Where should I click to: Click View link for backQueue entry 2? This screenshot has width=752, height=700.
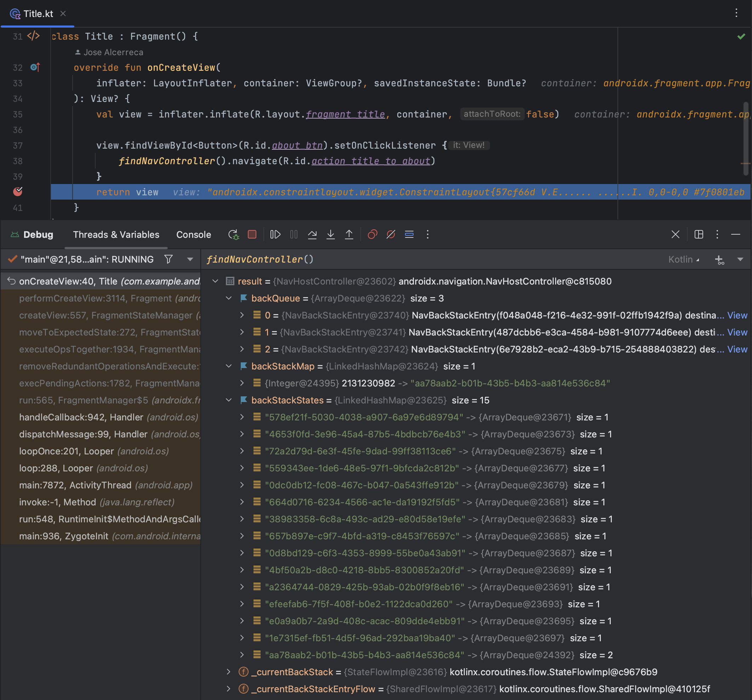(x=737, y=349)
